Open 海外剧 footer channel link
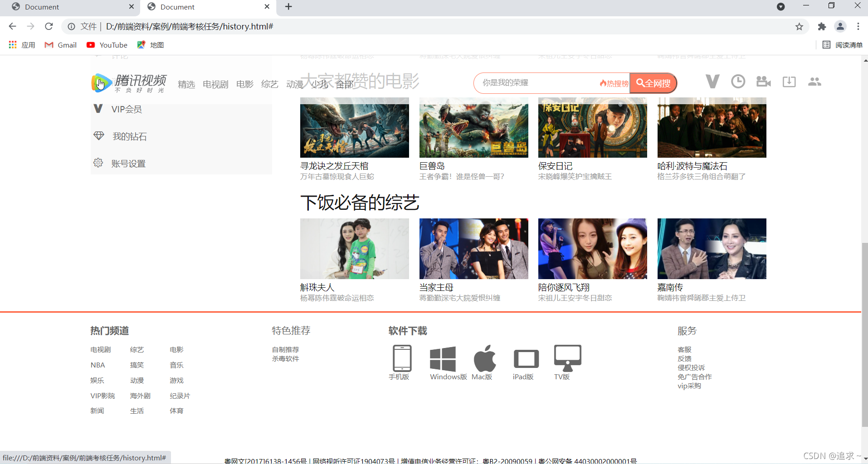This screenshot has width=868, height=464. [140, 396]
